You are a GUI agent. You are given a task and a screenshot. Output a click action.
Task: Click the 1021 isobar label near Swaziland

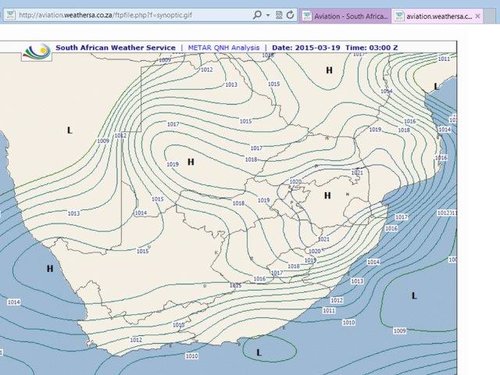point(357,173)
